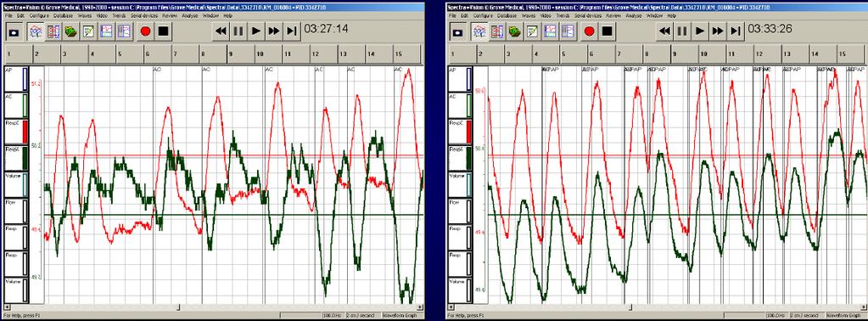
Task: Click the left scroll arrow in left window
Action: tap(7, 307)
